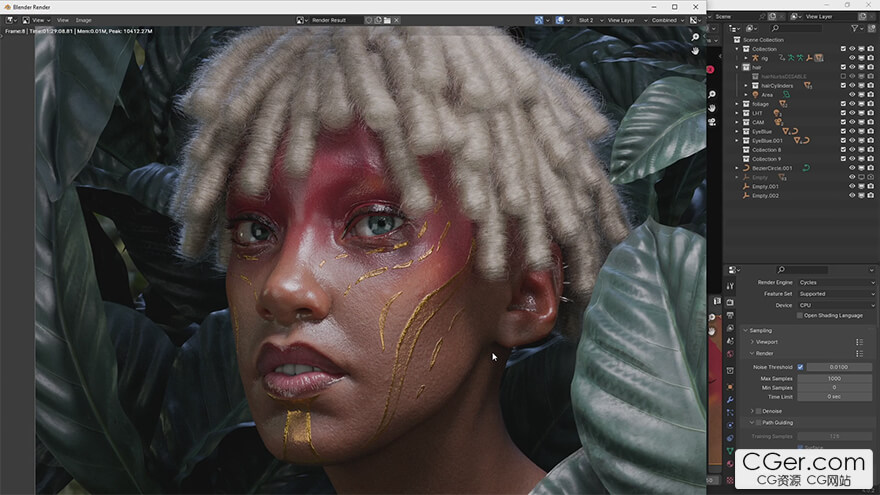Screen dimensions: 880x495
Task: Click the Noise Threshold value field
Action: pos(838,367)
